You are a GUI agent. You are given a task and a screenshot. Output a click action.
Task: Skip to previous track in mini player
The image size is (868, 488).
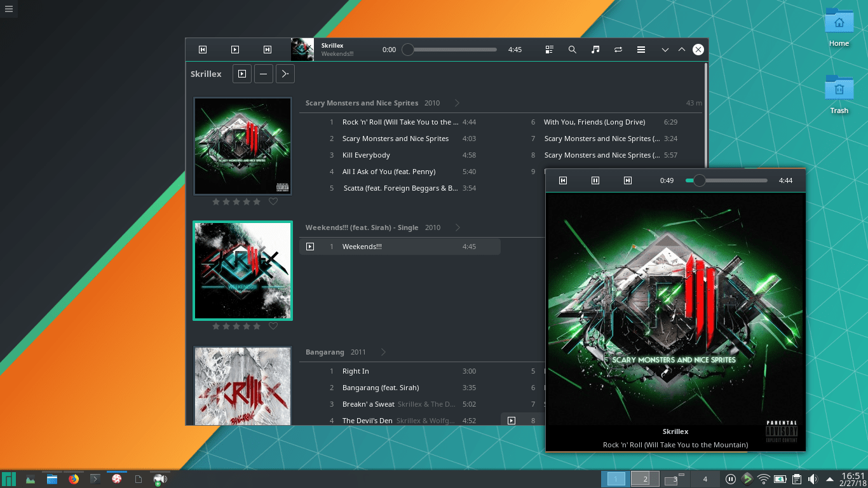coord(563,180)
